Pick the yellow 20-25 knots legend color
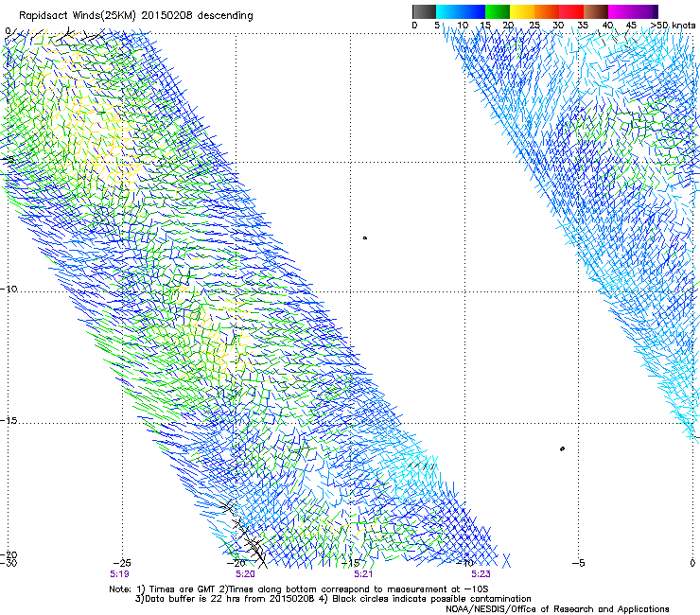 click(522, 11)
